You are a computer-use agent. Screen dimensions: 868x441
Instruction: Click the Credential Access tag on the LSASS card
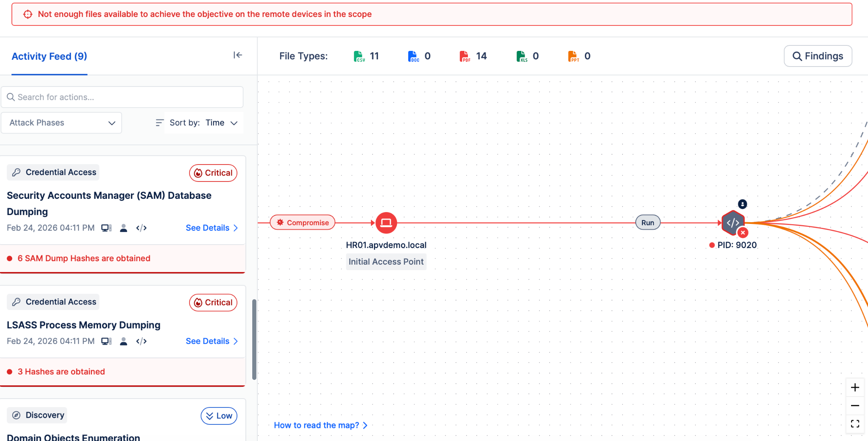click(x=53, y=302)
